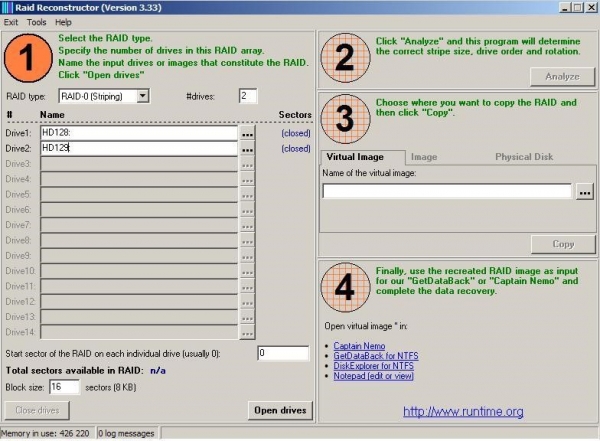Open the Help menu

[63, 21]
